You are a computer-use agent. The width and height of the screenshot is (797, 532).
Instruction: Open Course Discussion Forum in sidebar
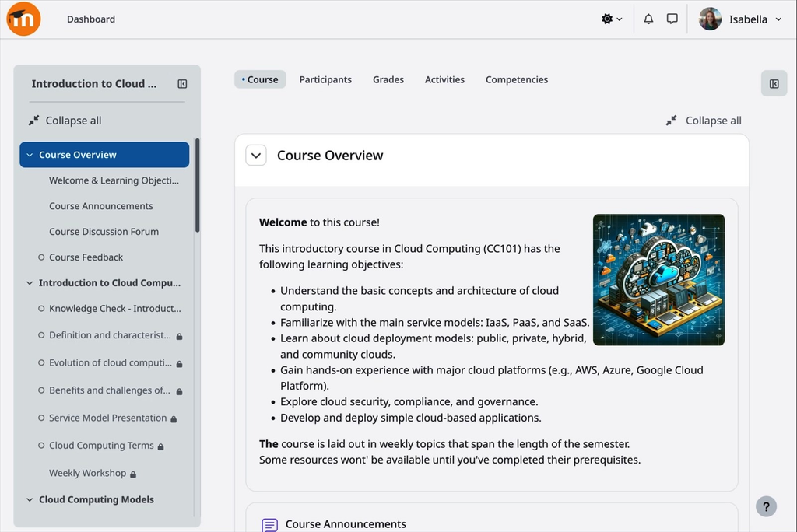tap(104, 232)
